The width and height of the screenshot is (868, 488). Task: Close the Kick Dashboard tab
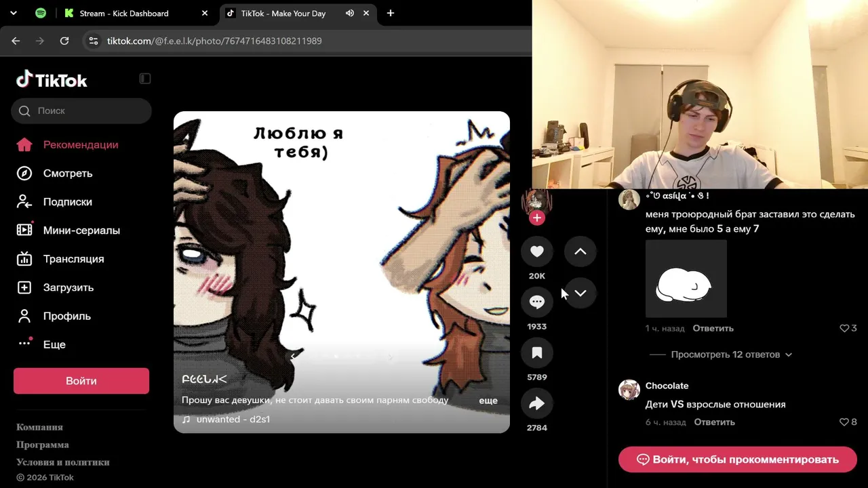pos(205,13)
